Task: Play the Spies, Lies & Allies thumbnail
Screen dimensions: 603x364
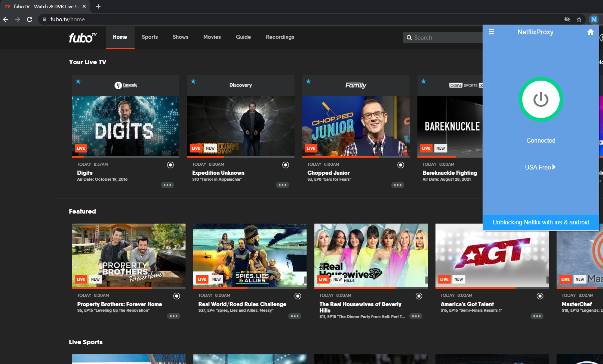Action: (x=250, y=255)
